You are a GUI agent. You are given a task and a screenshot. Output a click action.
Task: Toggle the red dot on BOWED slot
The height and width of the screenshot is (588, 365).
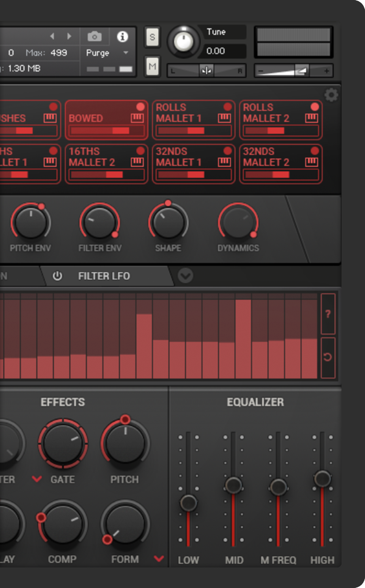(141, 107)
